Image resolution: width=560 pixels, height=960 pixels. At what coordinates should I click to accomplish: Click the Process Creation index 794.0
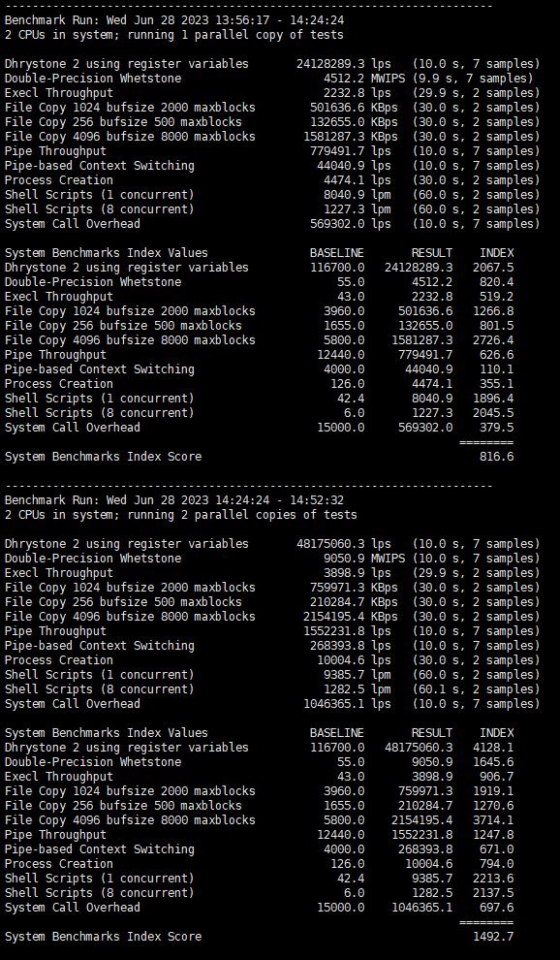496,864
